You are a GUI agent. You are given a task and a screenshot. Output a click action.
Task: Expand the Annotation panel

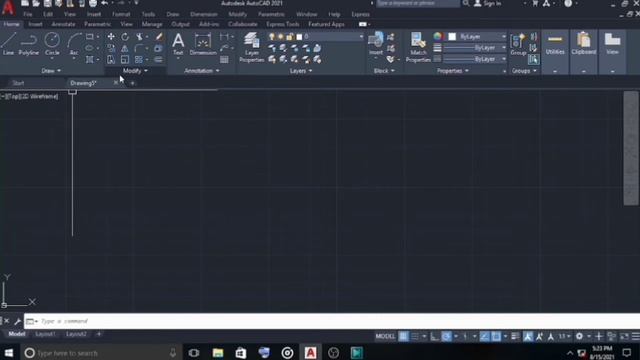click(202, 71)
